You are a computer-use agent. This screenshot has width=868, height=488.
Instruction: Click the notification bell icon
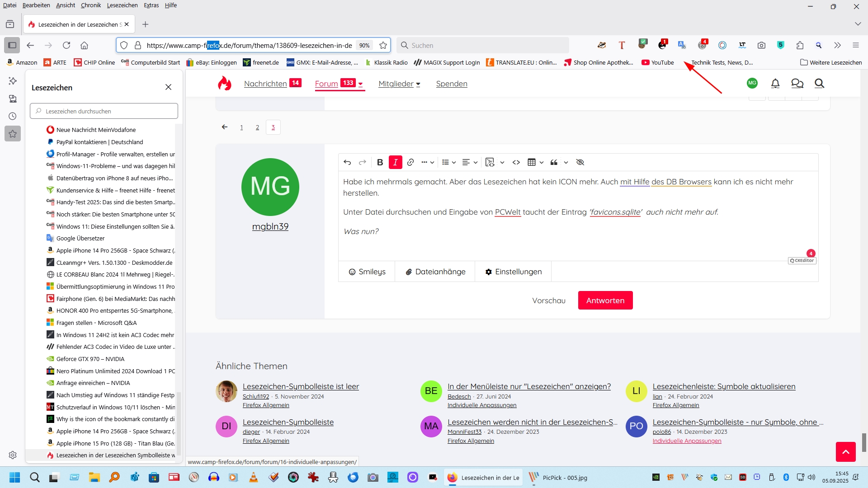coord(775,83)
